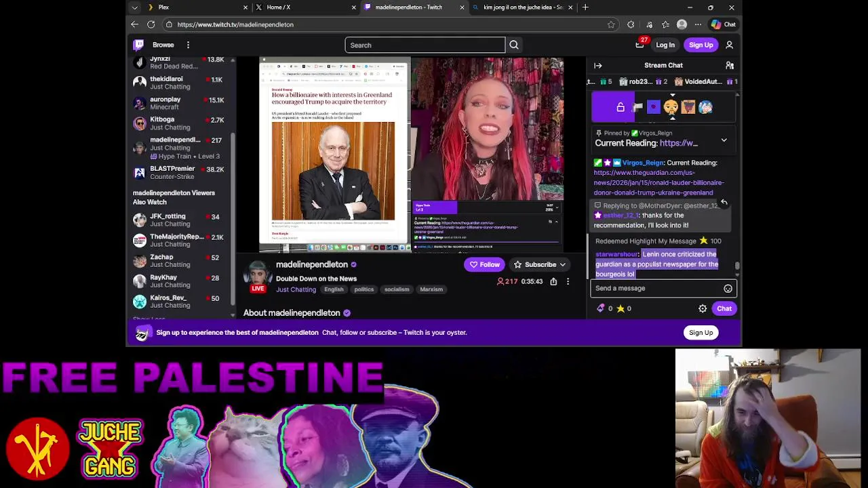
Task: Open the Prime loot inbox with 27 badge
Action: coord(639,45)
